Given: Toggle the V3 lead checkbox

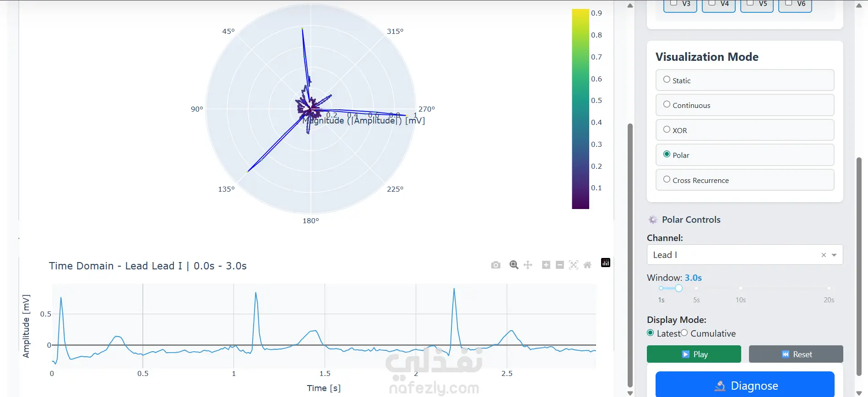Looking at the screenshot, I should (674, 3).
